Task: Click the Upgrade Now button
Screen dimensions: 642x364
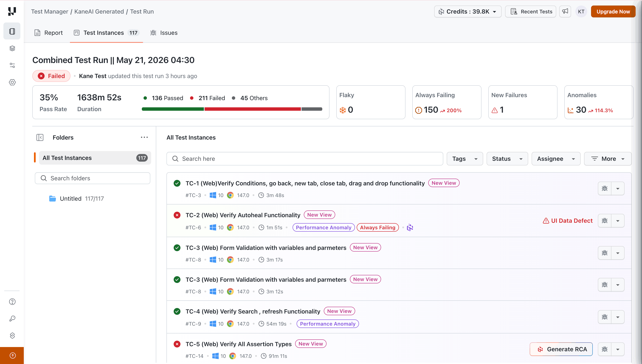Action: pos(613,11)
